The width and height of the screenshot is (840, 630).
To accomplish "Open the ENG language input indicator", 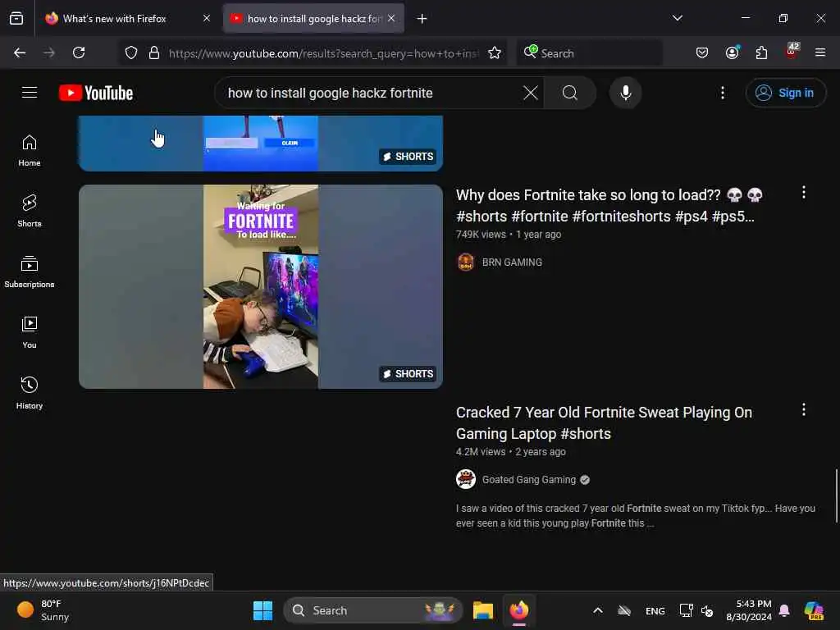I will point(655,610).
